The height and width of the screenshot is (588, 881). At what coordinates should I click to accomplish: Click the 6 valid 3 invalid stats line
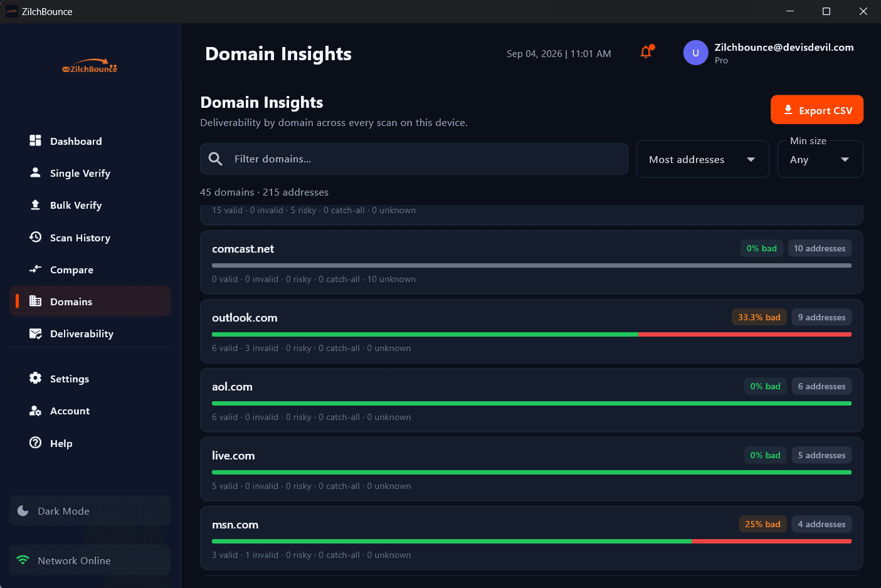tap(311, 348)
